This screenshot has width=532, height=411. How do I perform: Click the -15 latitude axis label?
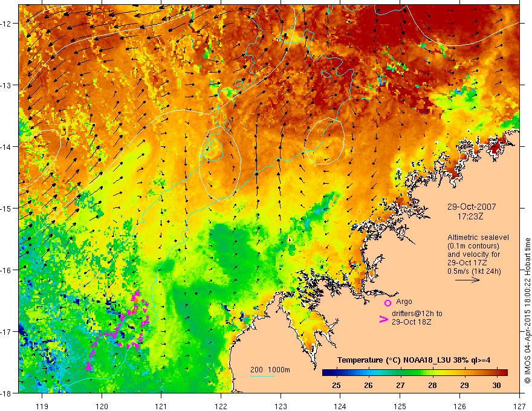(x=6, y=208)
